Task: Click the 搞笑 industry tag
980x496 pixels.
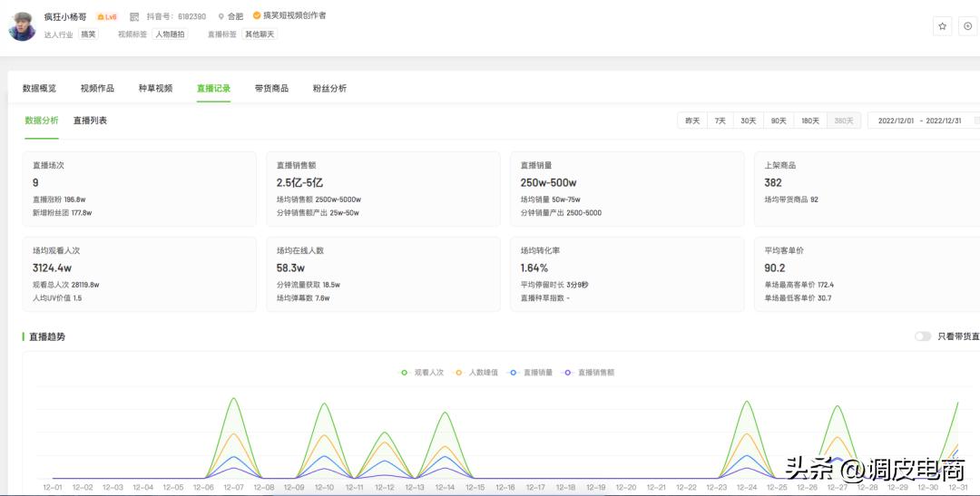Action: click(88, 34)
